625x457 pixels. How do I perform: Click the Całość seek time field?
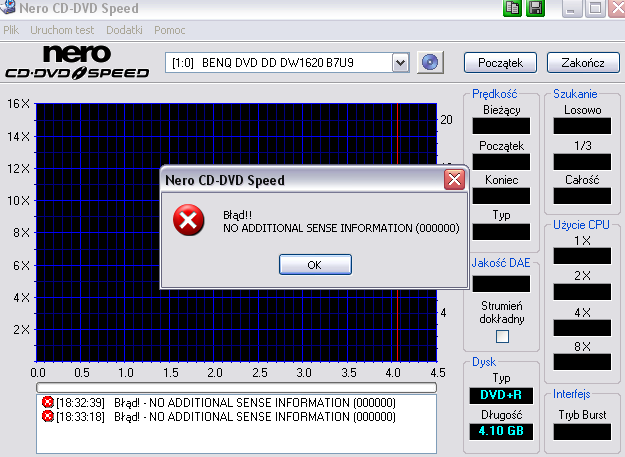coord(582,196)
